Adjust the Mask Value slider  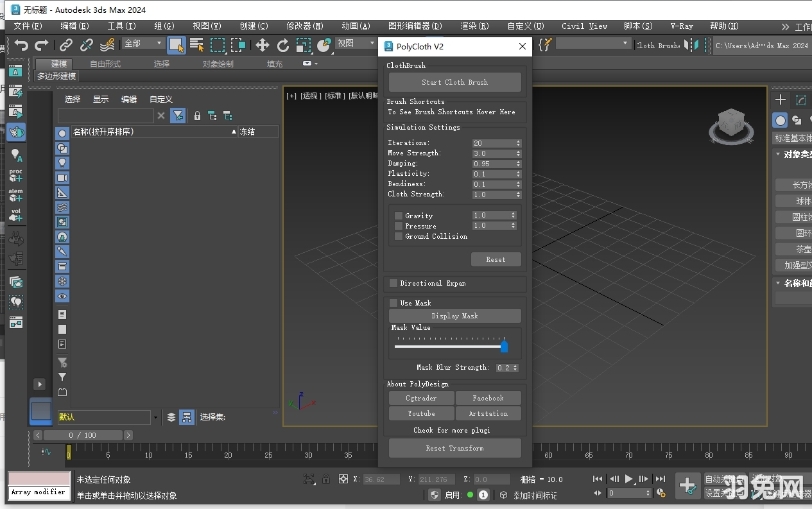pyautogui.click(x=504, y=347)
